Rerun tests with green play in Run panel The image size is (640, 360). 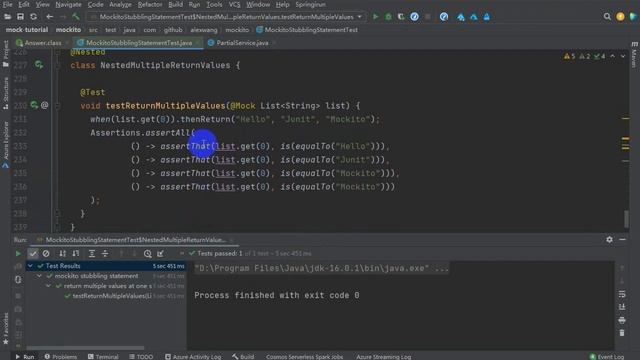coord(18,253)
